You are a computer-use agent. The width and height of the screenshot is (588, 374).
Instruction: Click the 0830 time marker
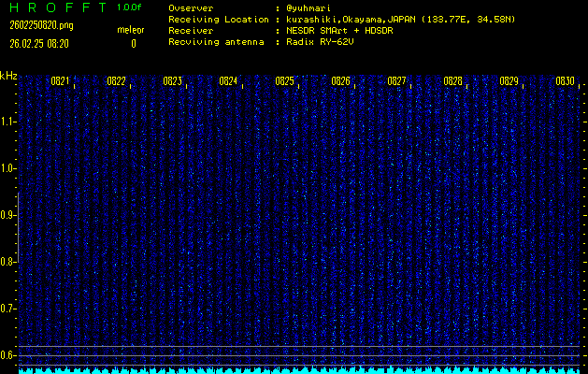(x=565, y=81)
